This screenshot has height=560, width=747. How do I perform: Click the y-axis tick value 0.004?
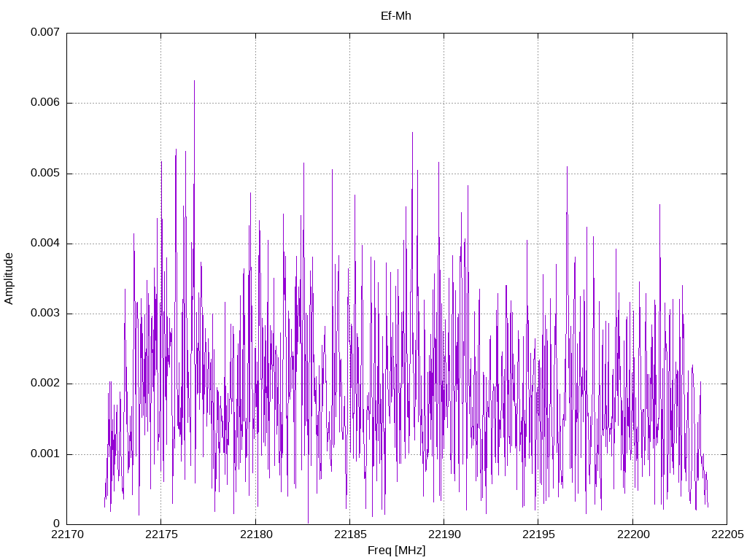[x=45, y=244]
